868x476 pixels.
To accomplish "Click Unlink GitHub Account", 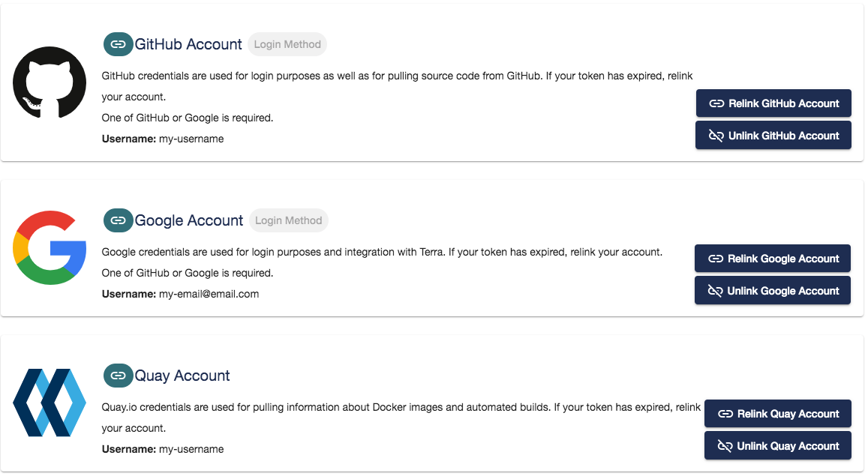I will click(773, 135).
